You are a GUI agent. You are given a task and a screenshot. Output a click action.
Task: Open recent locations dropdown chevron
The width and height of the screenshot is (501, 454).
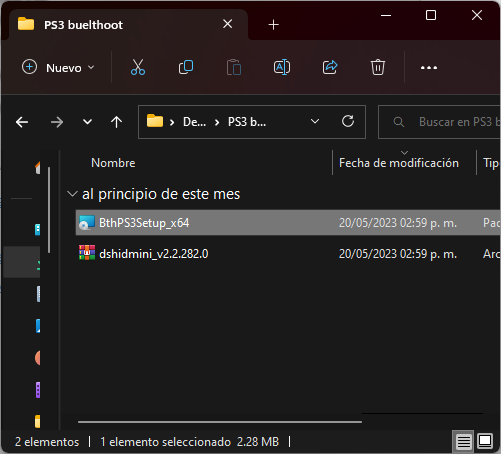(x=87, y=122)
